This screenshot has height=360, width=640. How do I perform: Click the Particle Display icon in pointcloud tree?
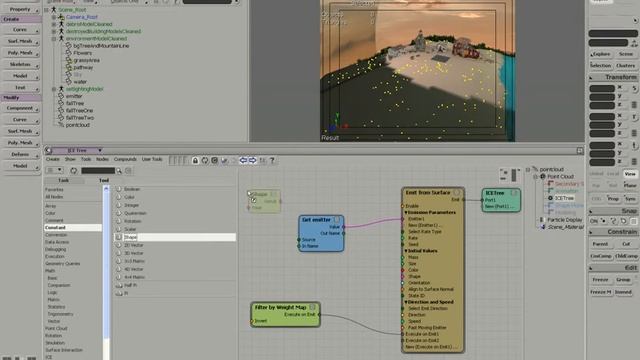pos(542,220)
